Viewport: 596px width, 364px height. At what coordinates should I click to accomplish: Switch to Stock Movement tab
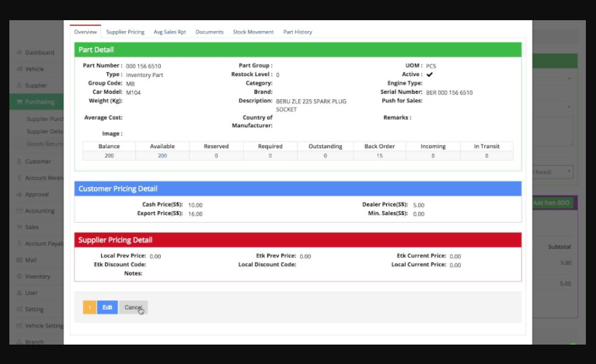(x=253, y=32)
